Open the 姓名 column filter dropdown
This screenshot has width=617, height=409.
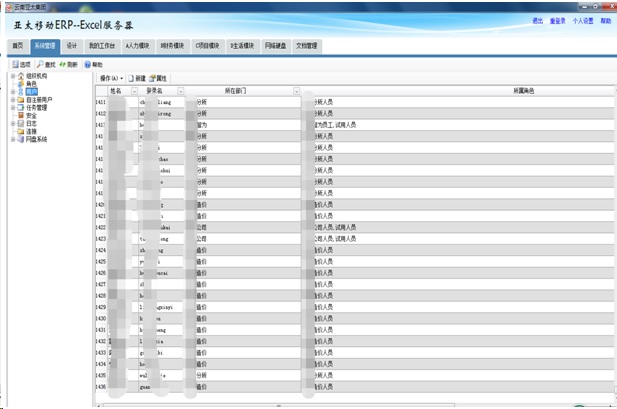coord(134,91)
